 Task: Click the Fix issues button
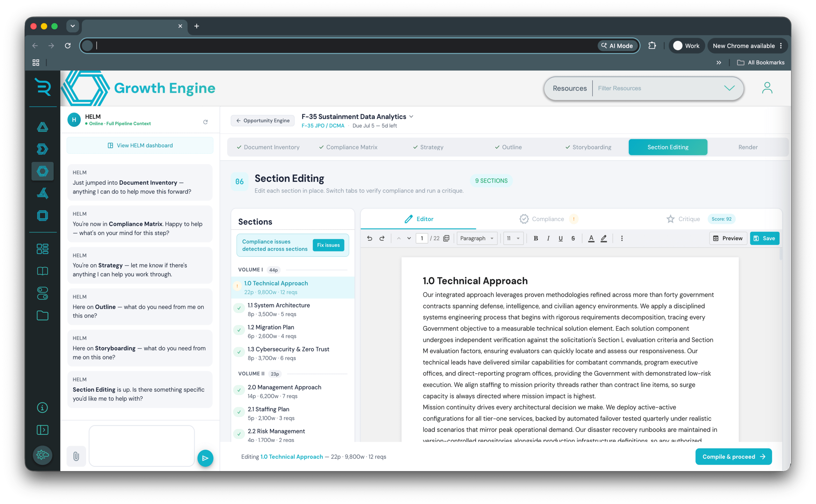pos(328,245)
